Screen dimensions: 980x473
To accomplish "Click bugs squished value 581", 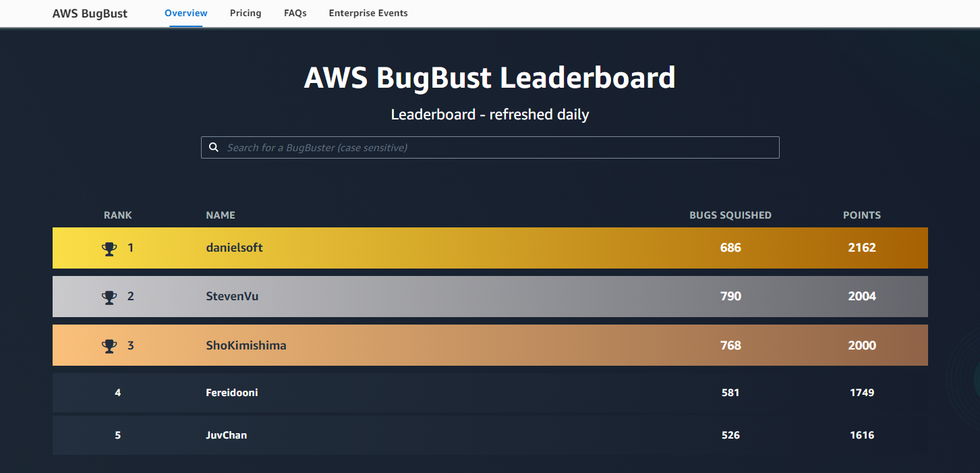I will [x=730, y=393].
